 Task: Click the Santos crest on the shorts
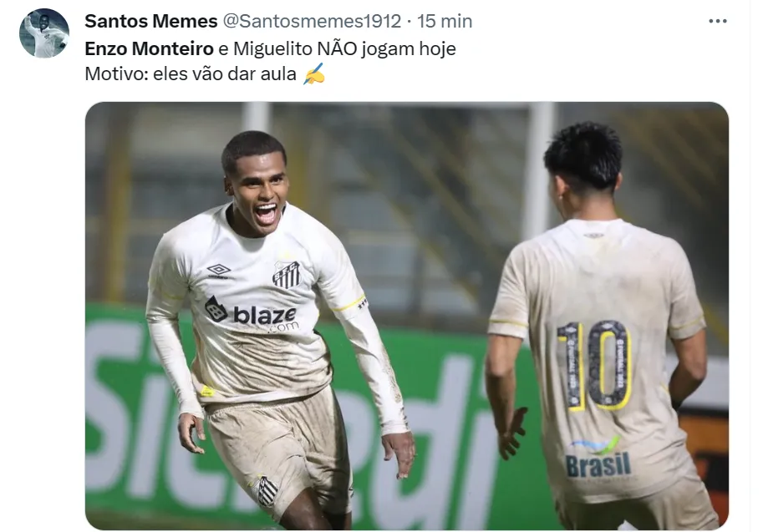pos(267,490)
